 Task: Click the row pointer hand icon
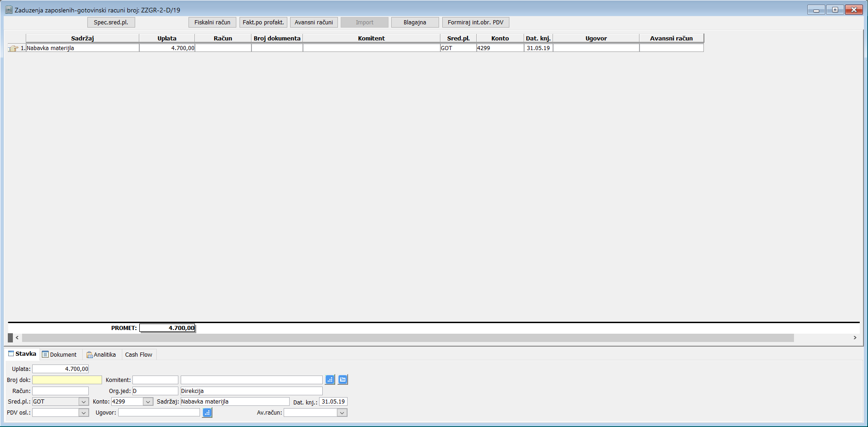tap(13, 48)
